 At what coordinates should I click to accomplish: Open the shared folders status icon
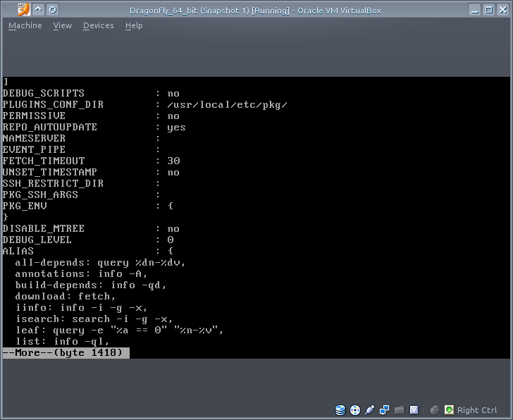coord(400,410)
